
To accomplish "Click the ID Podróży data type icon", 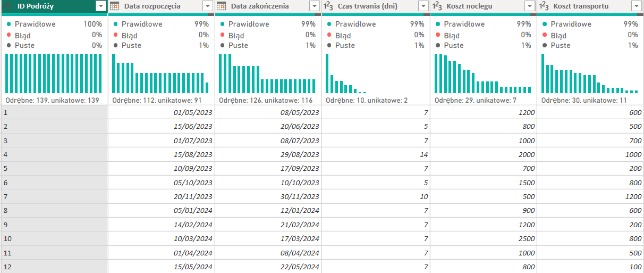I will click(x=8, y=6).
